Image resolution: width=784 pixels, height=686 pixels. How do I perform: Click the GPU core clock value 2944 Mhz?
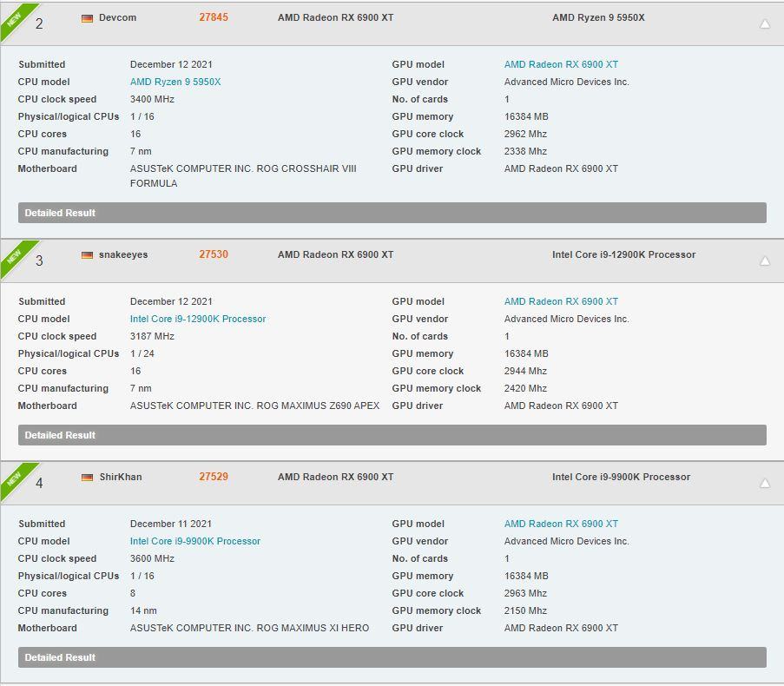click(x=525, y=371)
